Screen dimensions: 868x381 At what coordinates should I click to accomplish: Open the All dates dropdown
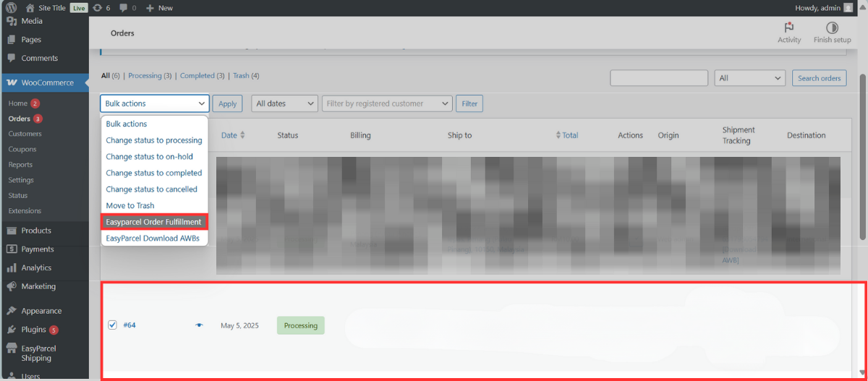(x=284, y=103)
